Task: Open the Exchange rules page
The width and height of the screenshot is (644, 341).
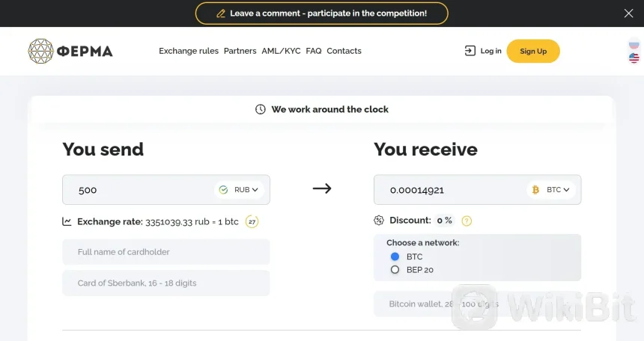Action: pos(189,51)
